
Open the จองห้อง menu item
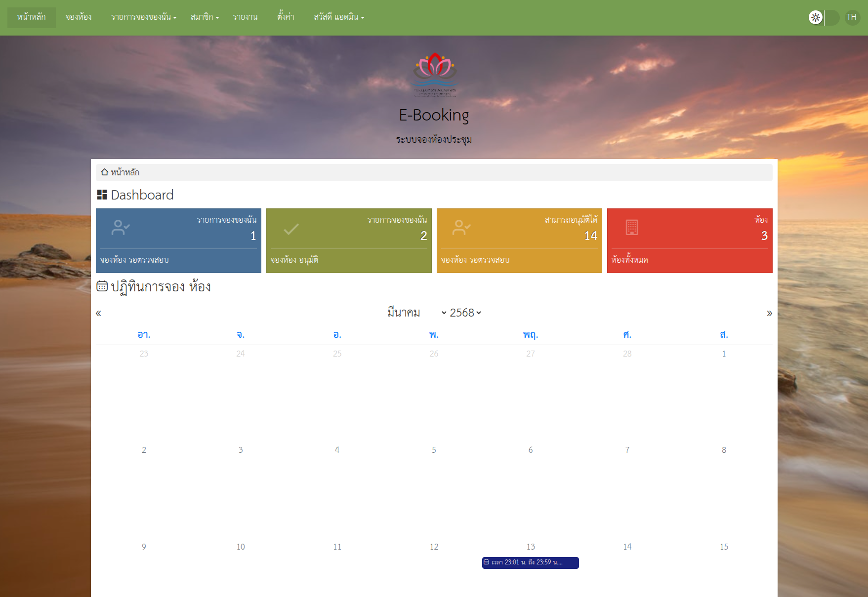pyautogui.click(x=79, y=17)
